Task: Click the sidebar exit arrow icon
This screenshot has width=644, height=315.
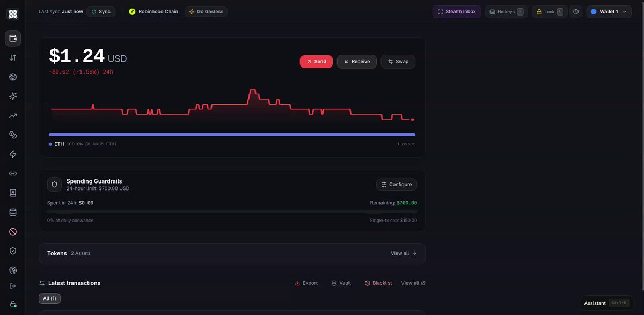Action: click(13, 286)
